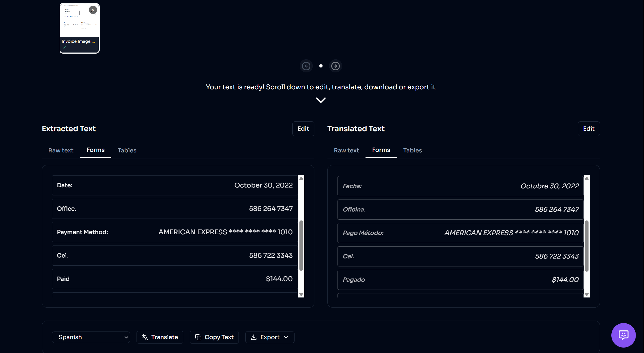Viewport: 644px width, 353px height.
Task: Select the Forms tab under Translated Text
Action: coord(381,150)
